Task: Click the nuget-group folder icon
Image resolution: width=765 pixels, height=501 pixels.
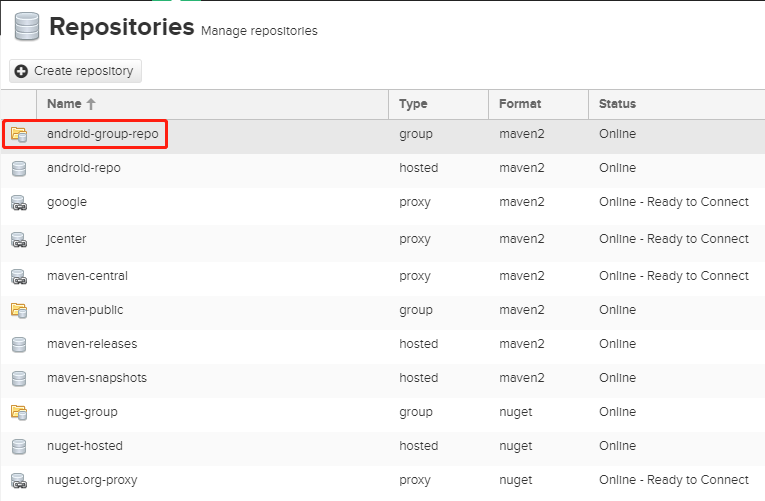Action: (19, 412)
